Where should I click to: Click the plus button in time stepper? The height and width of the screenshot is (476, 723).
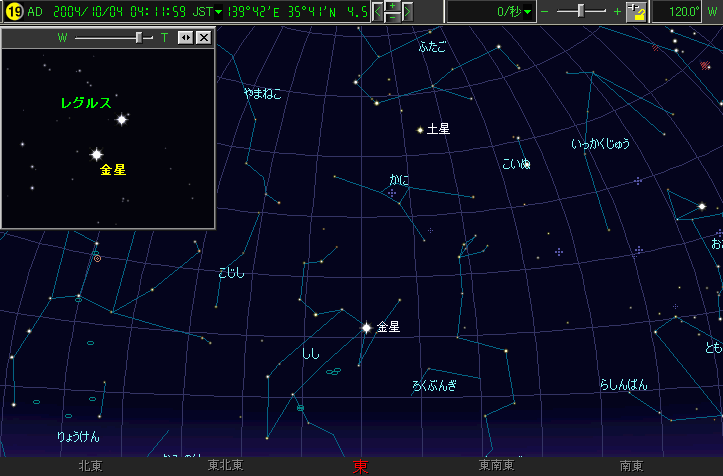pyautogui.click(x=392, y=6)
